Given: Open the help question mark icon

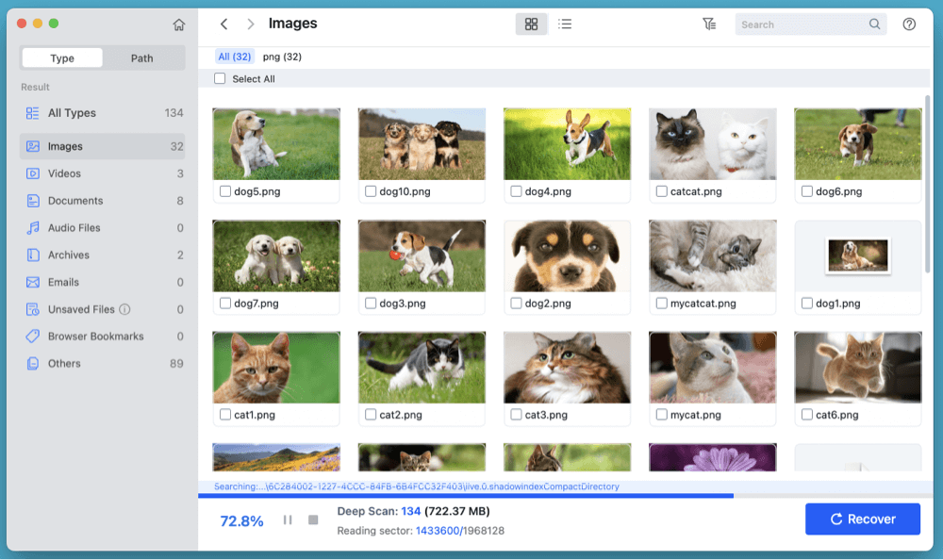Looking at the screenshot, I should [x=909, y=25].
